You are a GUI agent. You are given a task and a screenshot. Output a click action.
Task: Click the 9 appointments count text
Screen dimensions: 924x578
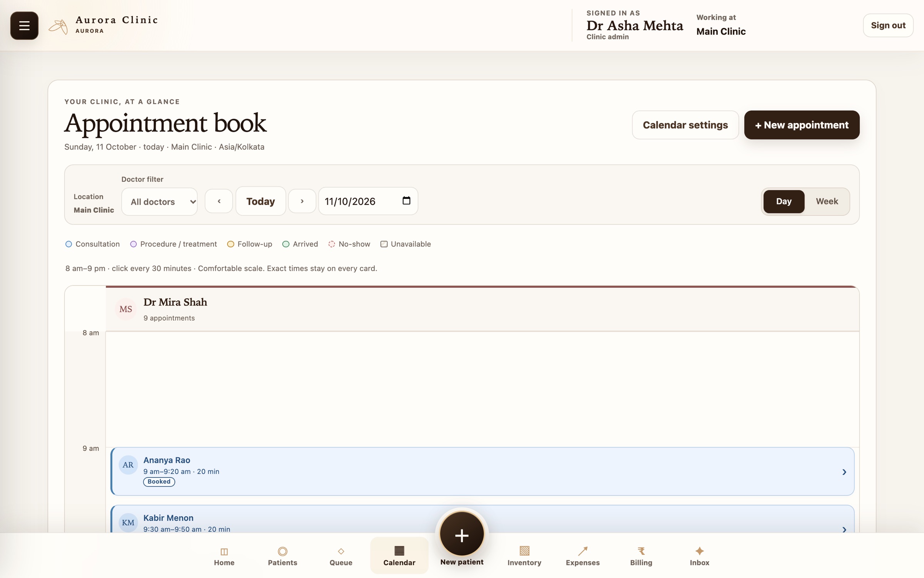click(x=169, y=318)
